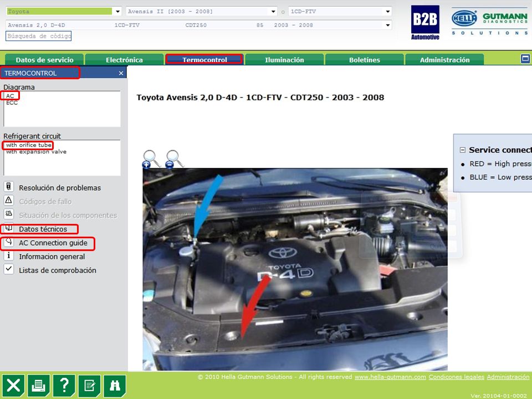Click the Informacion general info icon

coord(9,255)
